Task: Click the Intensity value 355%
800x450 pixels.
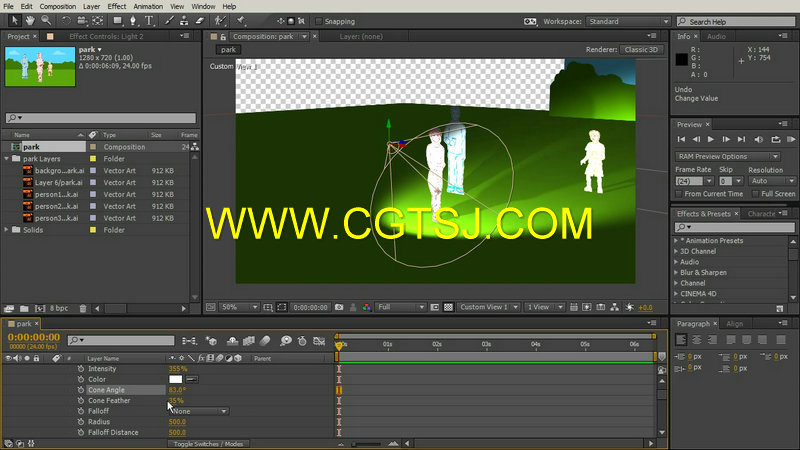Action: (x=178, y=369)
